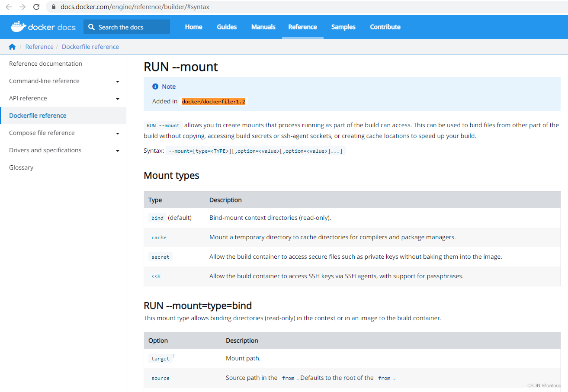Expand API reference dropdown arrow

tap(118, 99)
